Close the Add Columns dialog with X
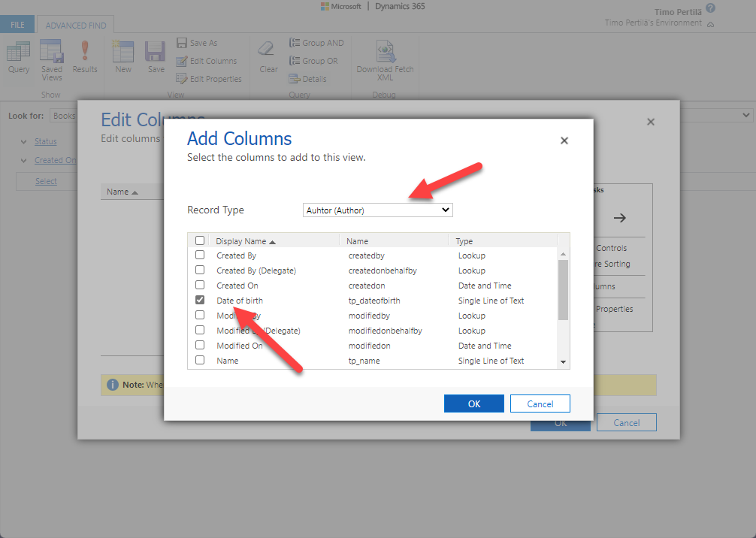The width and height of the screenshot is (756, 538). click(x=564, y=141)
